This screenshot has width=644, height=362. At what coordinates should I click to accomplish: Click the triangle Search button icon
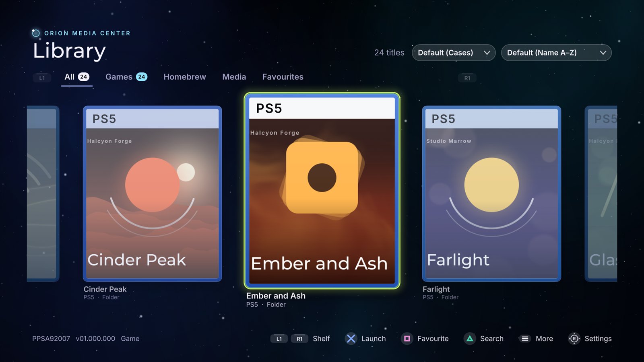click(x=470, y=339)
